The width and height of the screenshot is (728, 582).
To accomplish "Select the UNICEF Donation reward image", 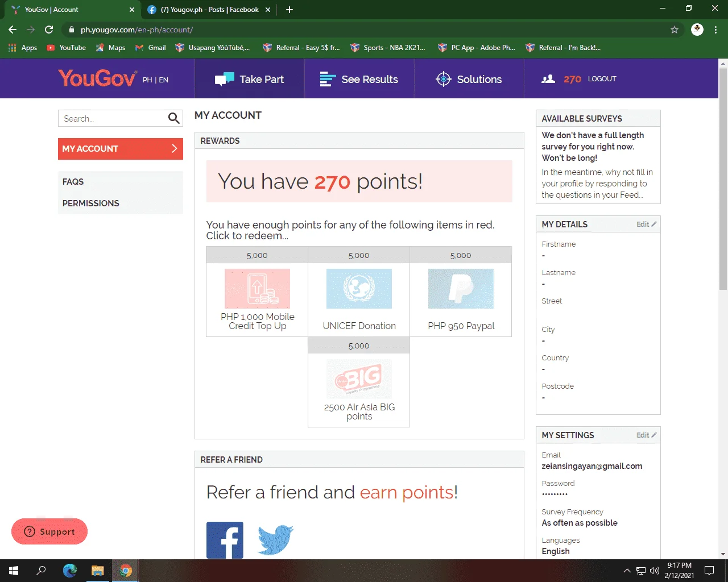I will pyautogui.click(x=359, y=289).
